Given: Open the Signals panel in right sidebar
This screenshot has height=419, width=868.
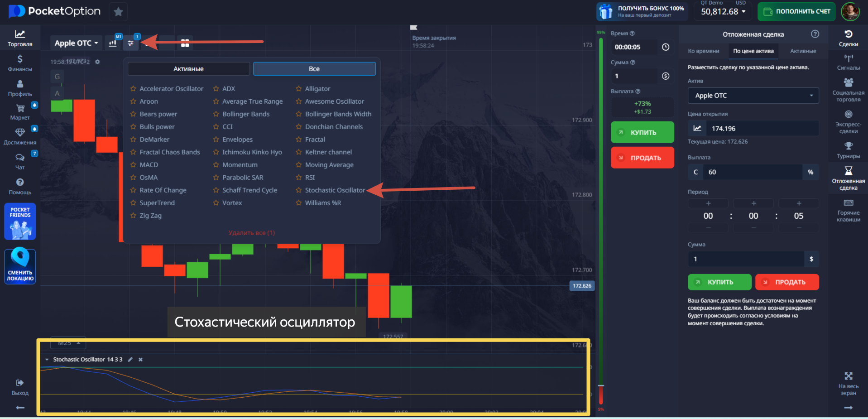Looking at the screenshot, I should (x=848, y=62).
